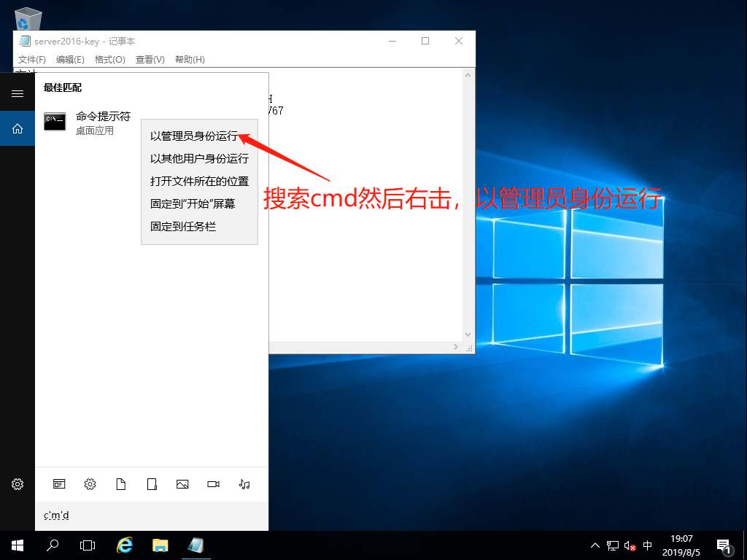Launch Internet Explorer from the taskbar
This screenshot has height=560, width=747.
pyautogui.click(x=125, y=545)
